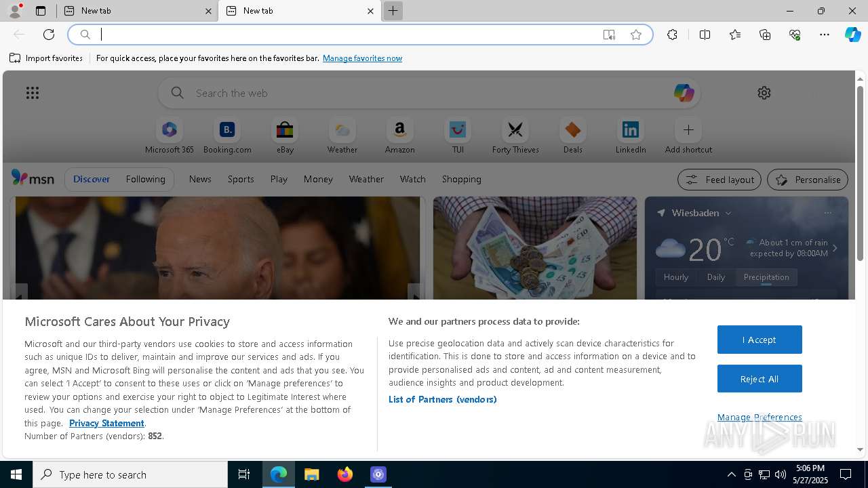
Task: Click the Add shortcut plus tile
Action: [688, 136]
